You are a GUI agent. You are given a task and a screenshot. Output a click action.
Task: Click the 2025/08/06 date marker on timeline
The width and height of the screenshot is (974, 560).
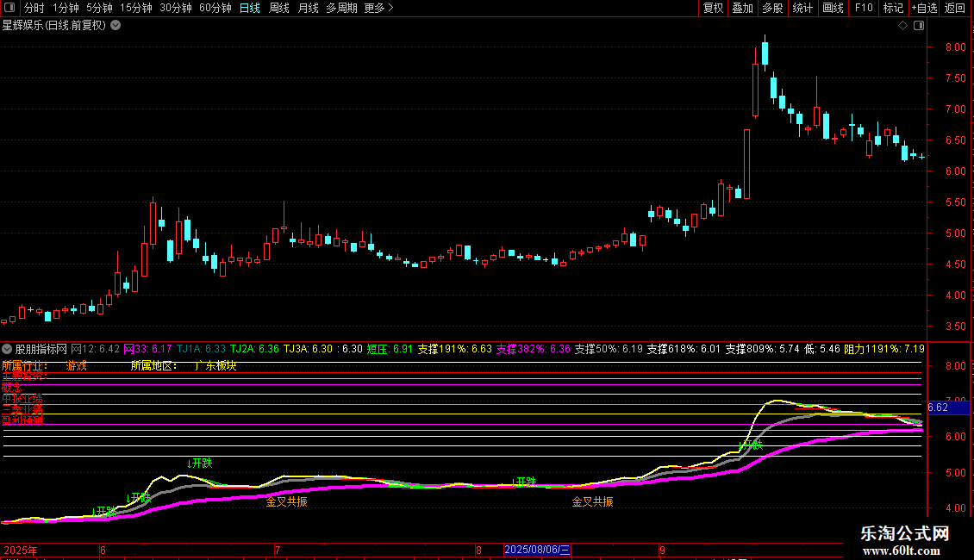tap(537, 550)
